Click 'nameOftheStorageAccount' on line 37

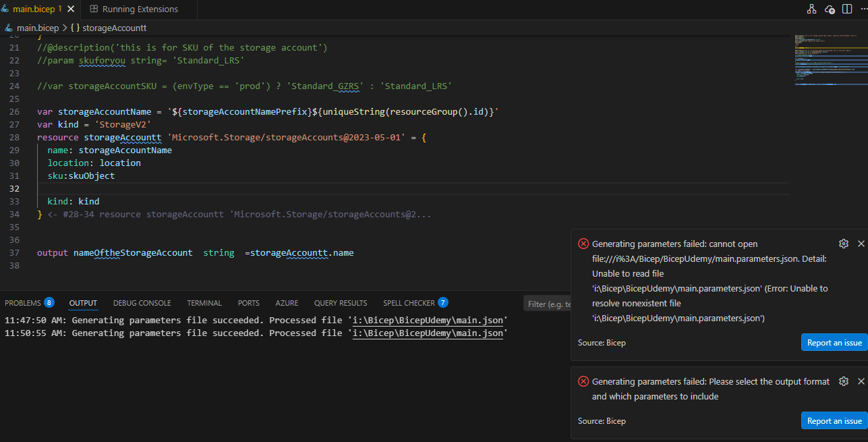tap(133, 253)
